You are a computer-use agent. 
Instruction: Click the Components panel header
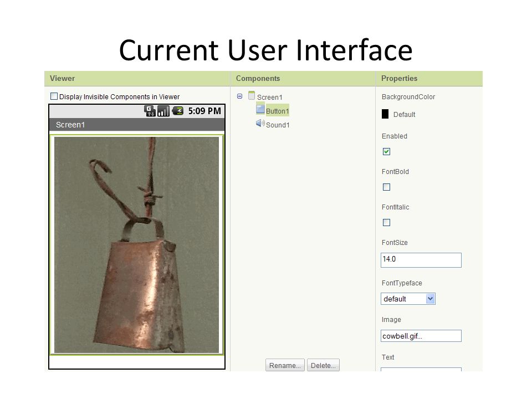tap(303, 78)
